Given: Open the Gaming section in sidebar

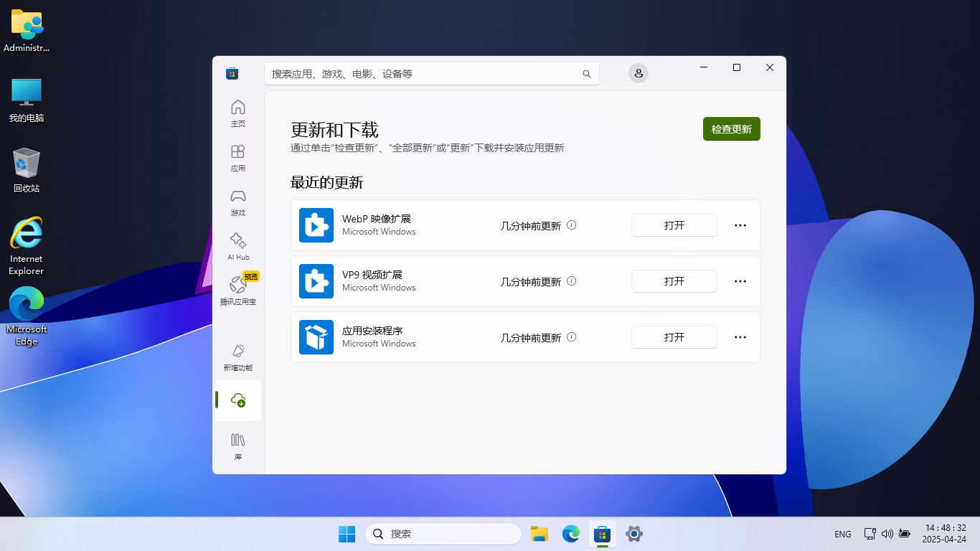Looking at the screenshot, I should pos(238,202).
